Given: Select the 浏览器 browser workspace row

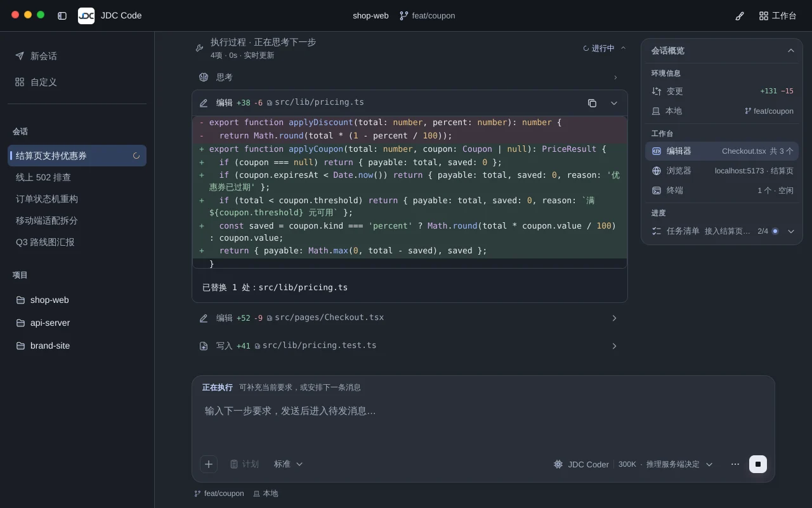Looking at the screenshot, I should click(x=722, y=171).
